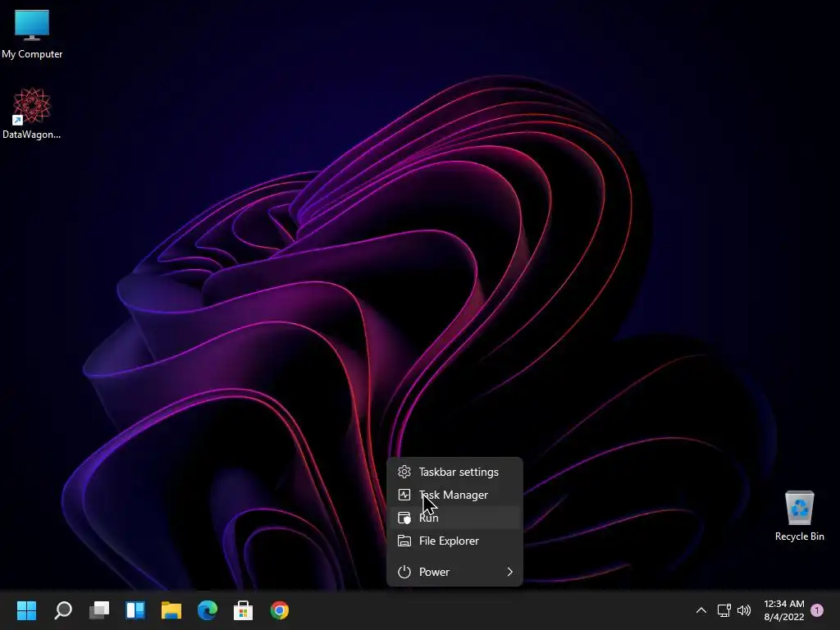Viewport: 840px width, 630px height.
Task: Open the volume speaker tray icon
Action: pyautogui.click(x=743, y=610)
